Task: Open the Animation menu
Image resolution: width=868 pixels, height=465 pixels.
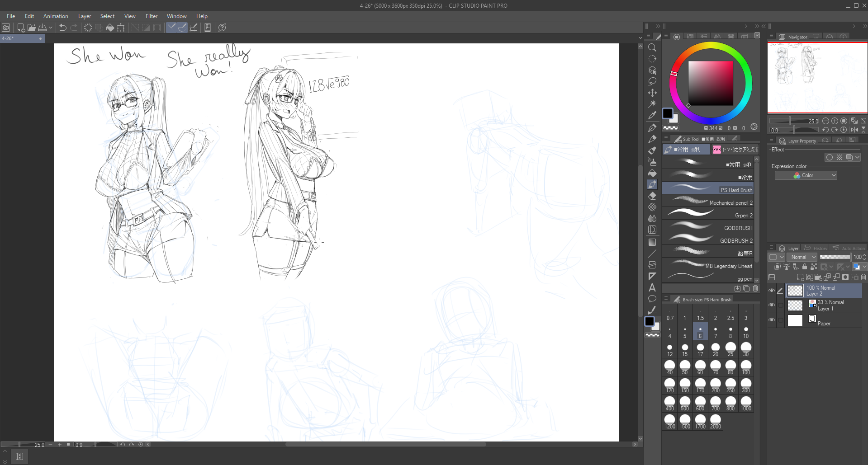Action: 56,16
